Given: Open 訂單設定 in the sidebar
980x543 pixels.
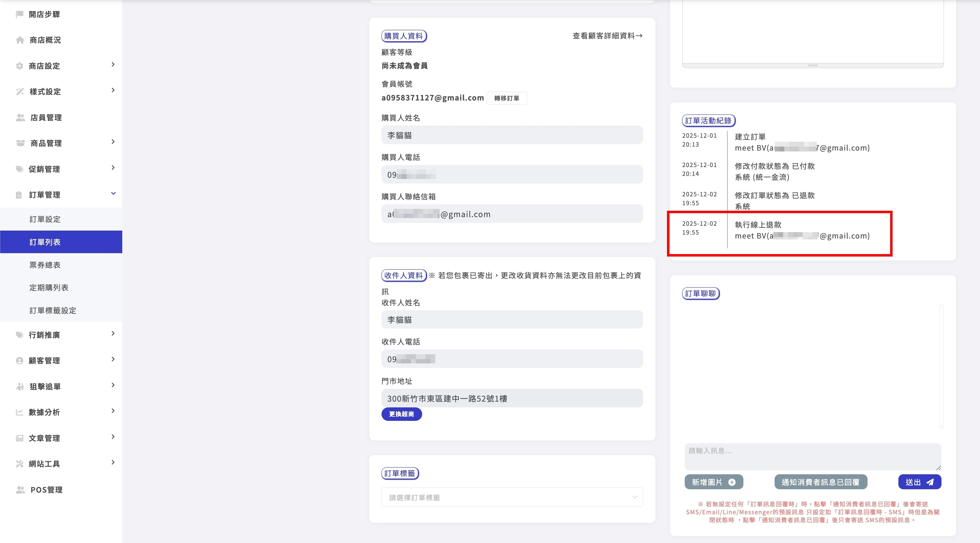Looking at the screenshot, I should point(61,219).
